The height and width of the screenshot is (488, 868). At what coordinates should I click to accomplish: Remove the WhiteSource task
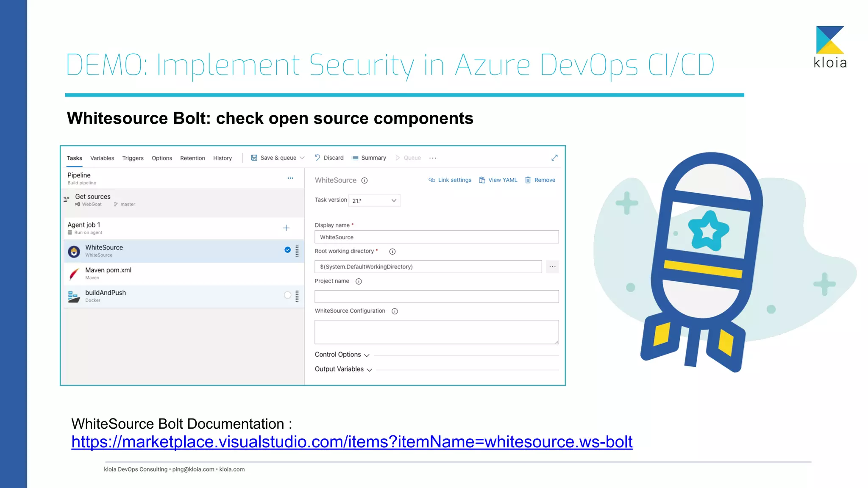pyautogui.click(x=540, y=180)
